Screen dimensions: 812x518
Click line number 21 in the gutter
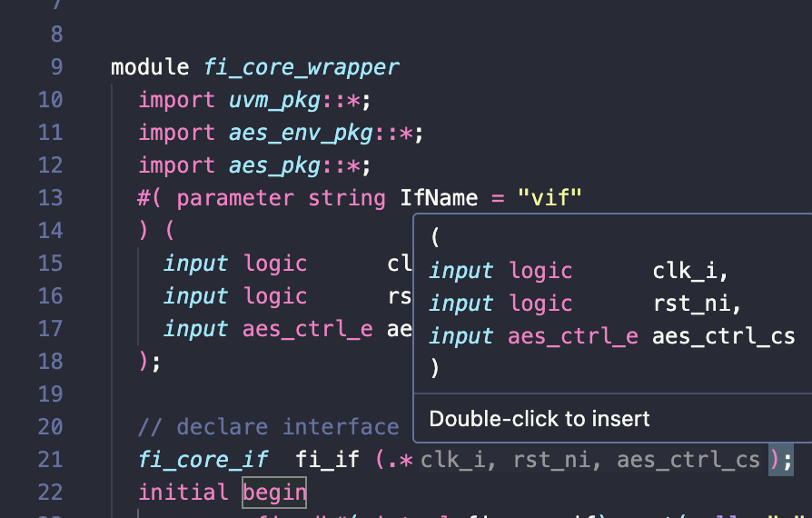[x=50, y=460]
